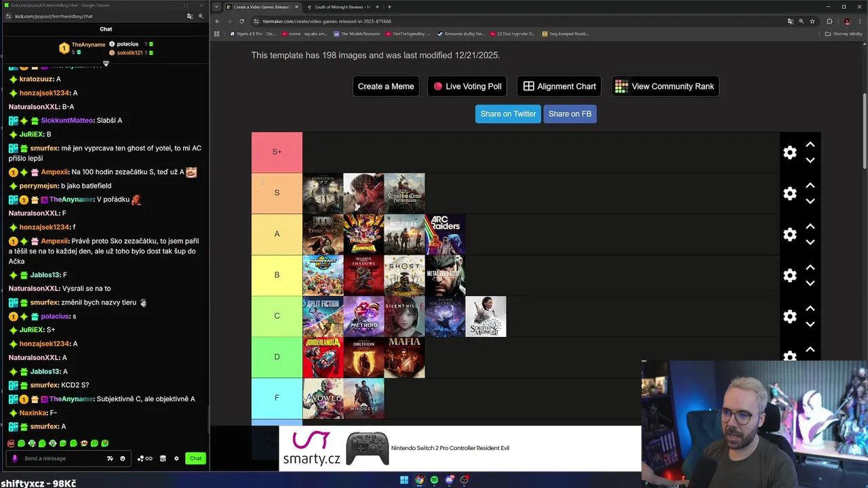
Task: View Community Rank page
Action: coord(665,86)
